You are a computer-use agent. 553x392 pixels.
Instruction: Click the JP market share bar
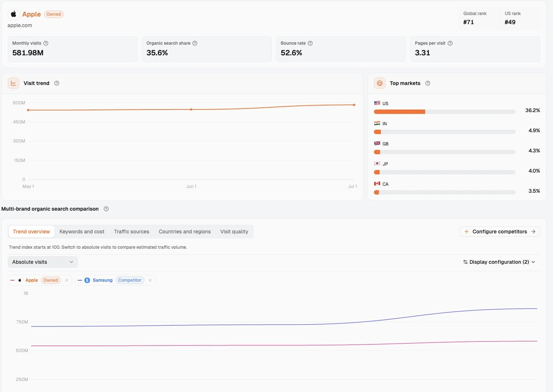pos(445,172)
